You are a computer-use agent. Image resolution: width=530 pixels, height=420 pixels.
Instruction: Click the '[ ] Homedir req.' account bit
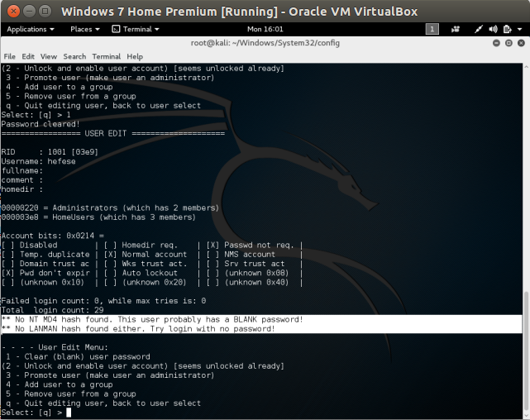coord(141,245)
